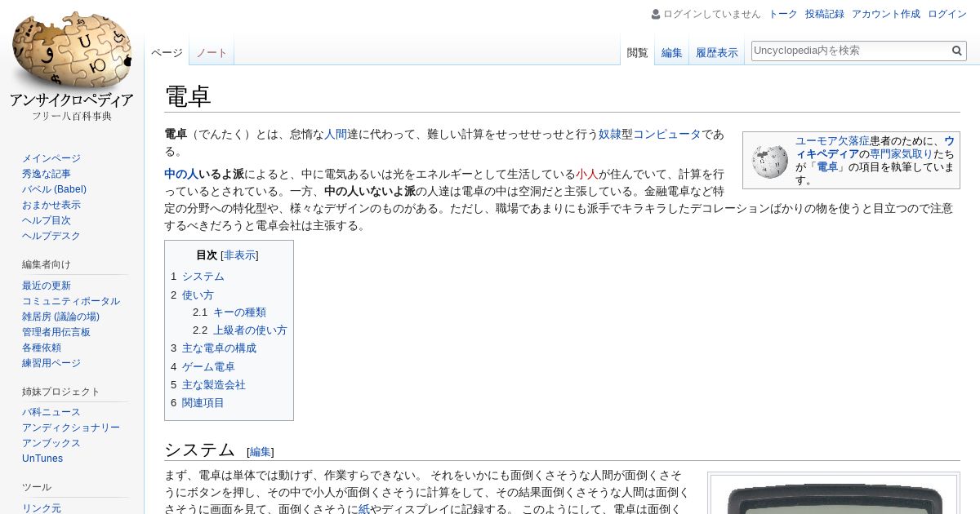Jump to contents entry 2.1 キーの種類

coord(229,312)
